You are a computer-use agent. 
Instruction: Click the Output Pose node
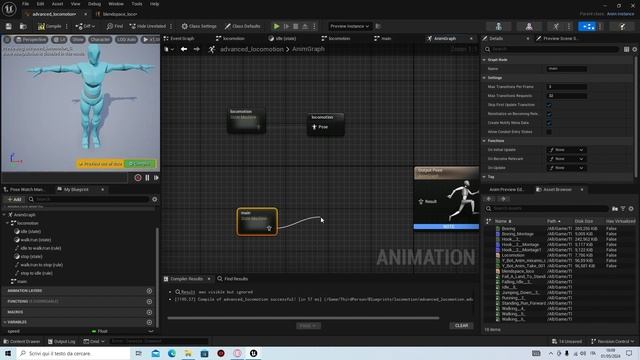pos(446,198)
